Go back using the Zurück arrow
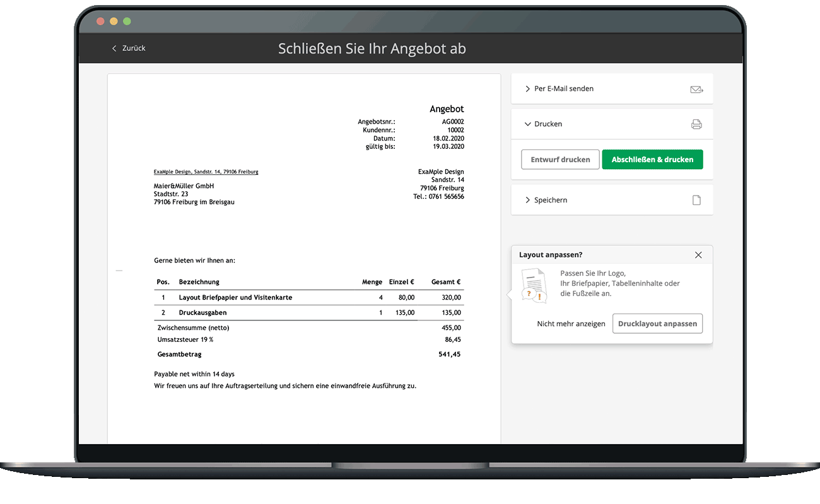This screenshot has height=504, width=820. click(114, 49)
